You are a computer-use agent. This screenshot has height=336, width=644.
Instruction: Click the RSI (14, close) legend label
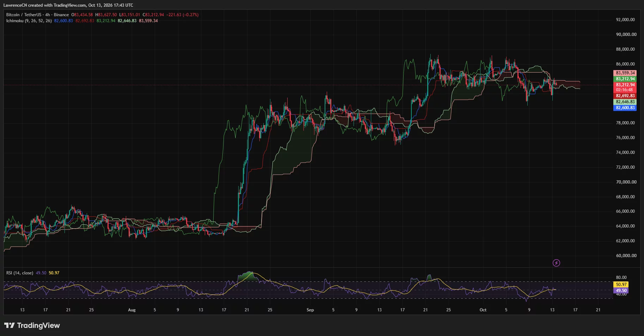tap(20, 273)
